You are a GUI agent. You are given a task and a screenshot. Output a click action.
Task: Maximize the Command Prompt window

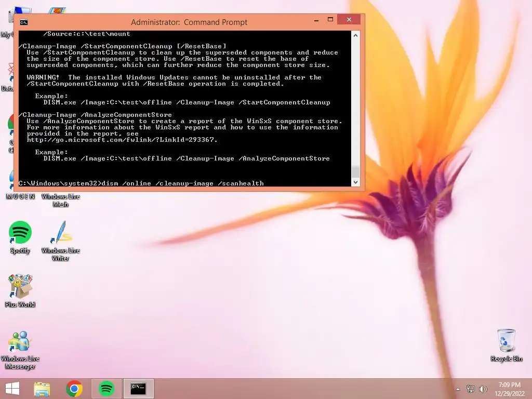click(x=330, y=20)
